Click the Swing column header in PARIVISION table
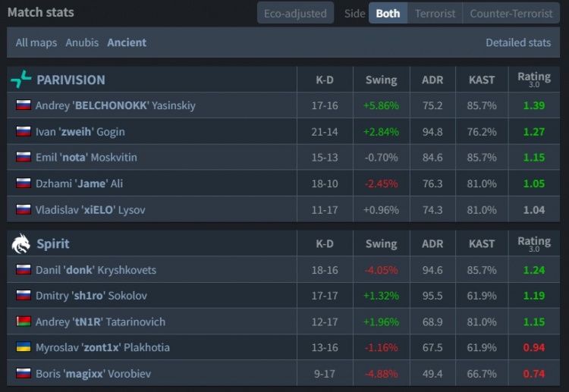The height and width of the screenshot is (392, 569). coord(381,80)
